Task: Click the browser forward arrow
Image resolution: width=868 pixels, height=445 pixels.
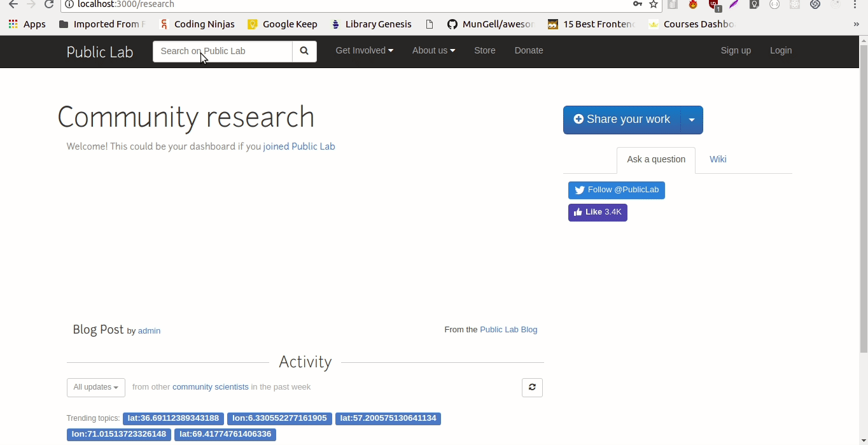Action: 31,4
